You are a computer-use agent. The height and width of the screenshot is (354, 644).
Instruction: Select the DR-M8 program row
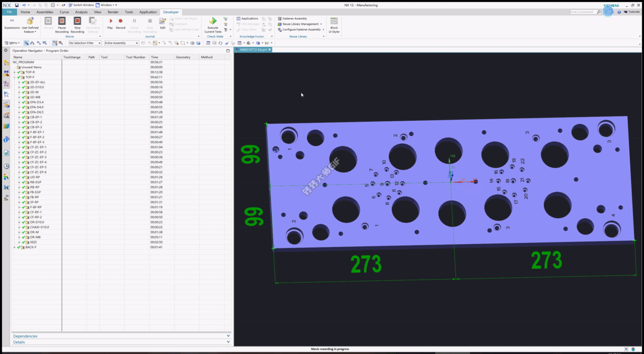click(35, 237)
